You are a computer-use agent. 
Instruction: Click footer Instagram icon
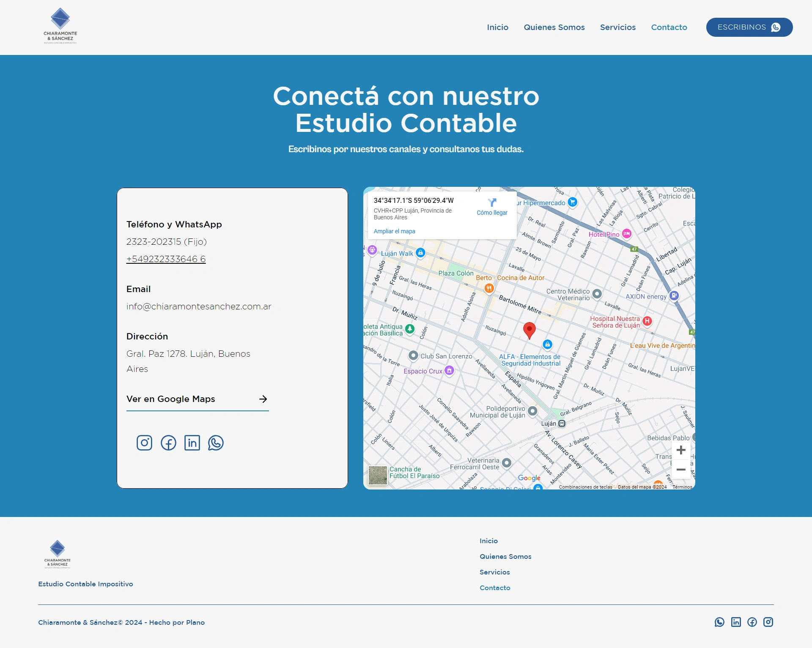pos(768,622)
